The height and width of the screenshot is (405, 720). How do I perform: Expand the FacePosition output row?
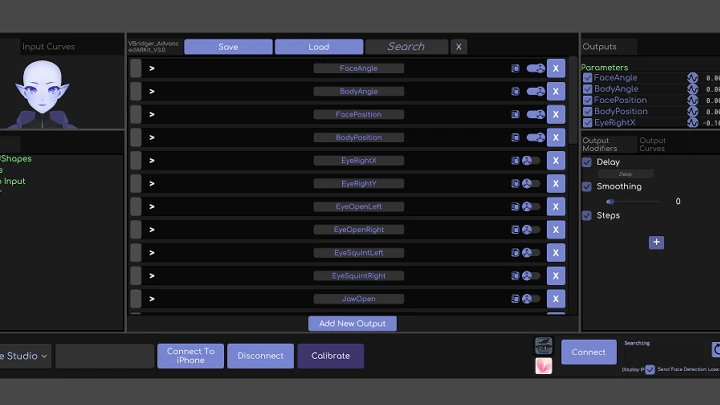[x=152, y=114]
